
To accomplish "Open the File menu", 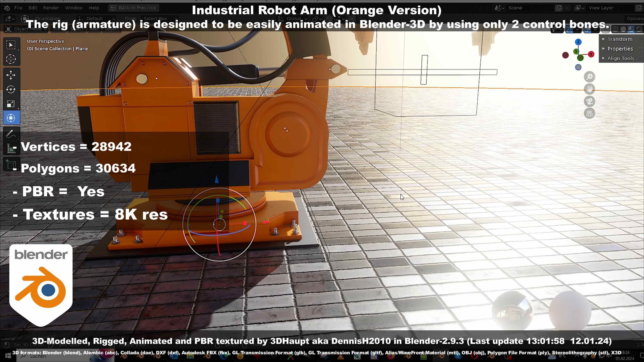I will pos(18,8).
